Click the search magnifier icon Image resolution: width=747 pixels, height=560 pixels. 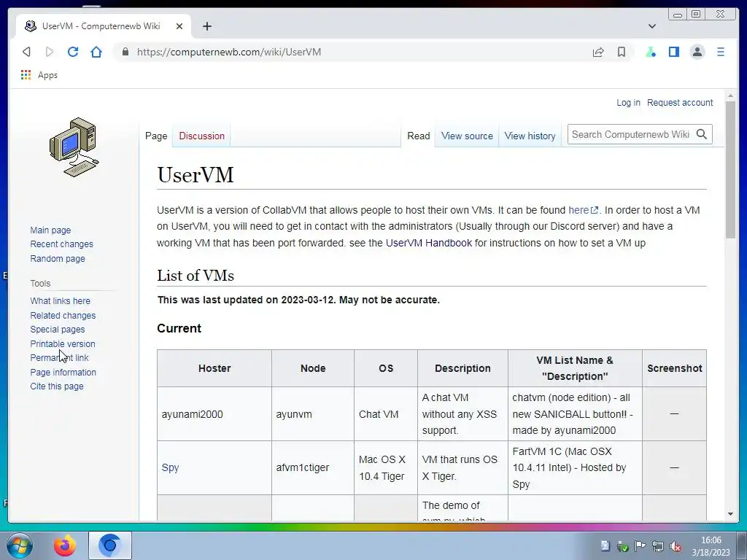point(701,134)
